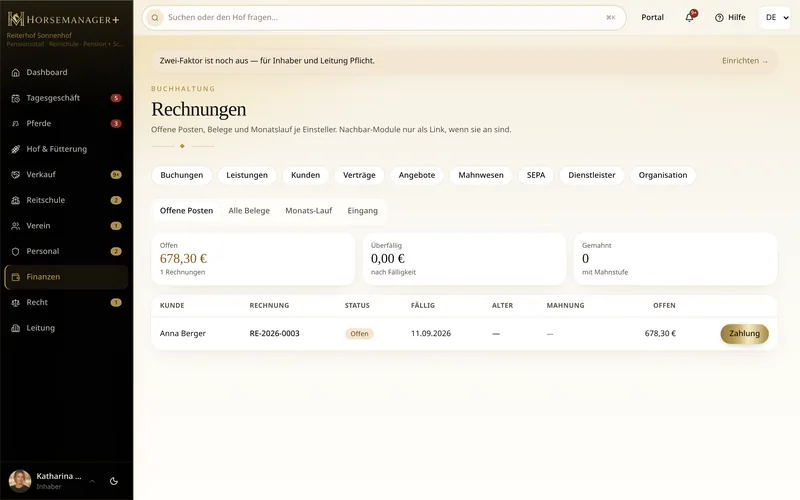Switch to the Monats-Lauf tab
This screenshot has height=500, width=800.
point(309,211)
